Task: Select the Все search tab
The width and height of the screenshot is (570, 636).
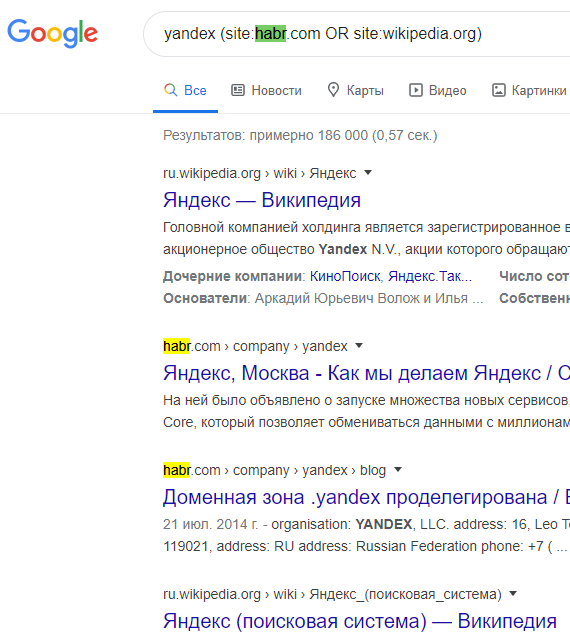Action: click(x=185, y=90)
